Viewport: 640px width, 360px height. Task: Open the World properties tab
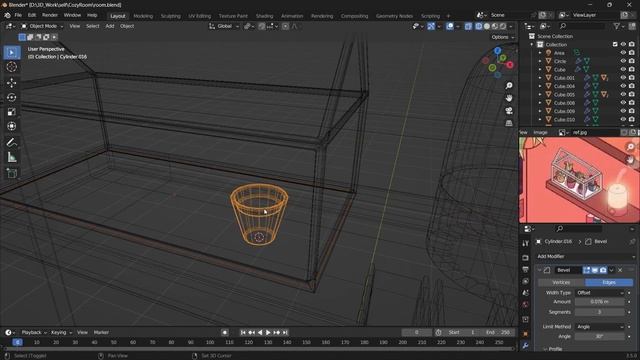click(x=525, y=304)
